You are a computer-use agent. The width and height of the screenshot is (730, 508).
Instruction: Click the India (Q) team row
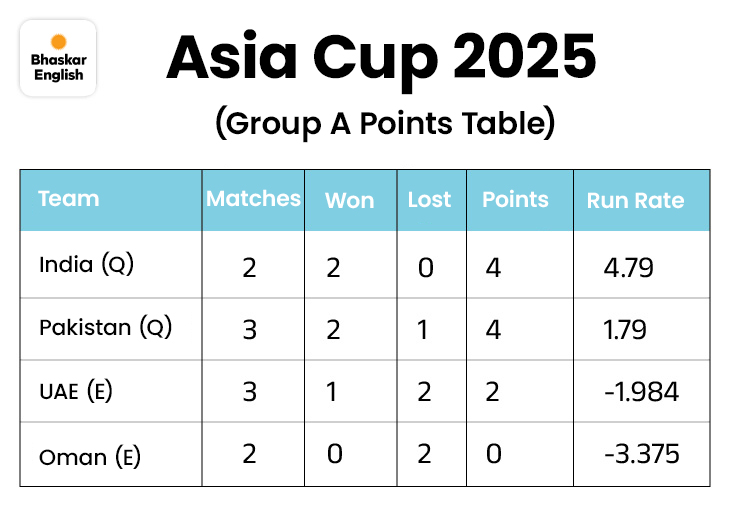pyautogui.click(x=86, y=265)
